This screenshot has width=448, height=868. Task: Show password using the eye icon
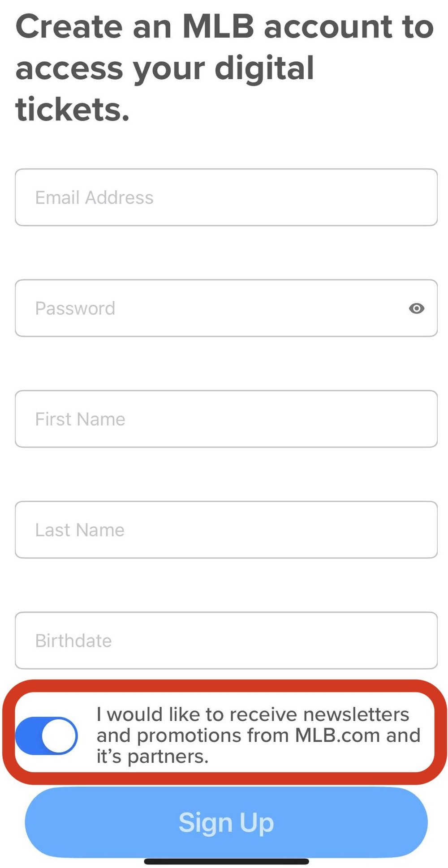click(x=416, y=308)
